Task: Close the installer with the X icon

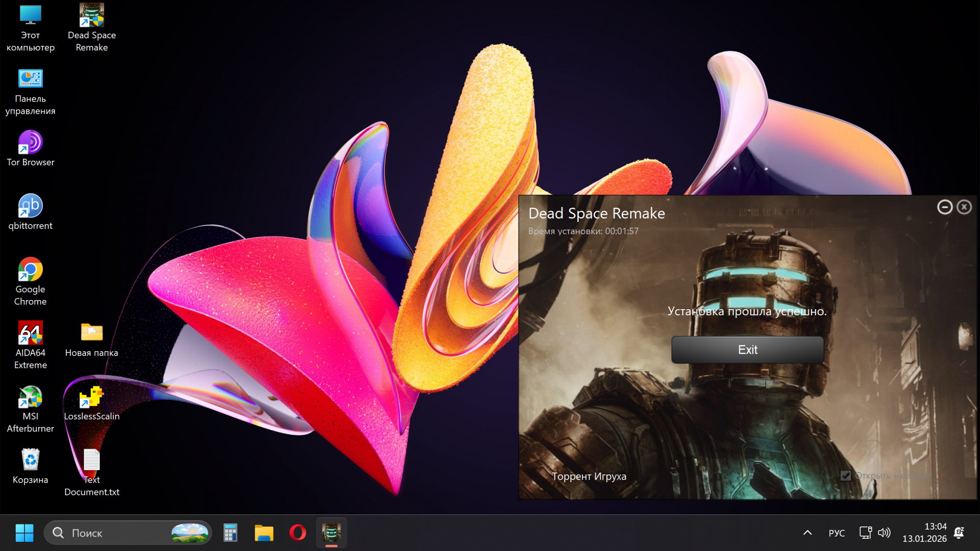Action: coord(964,207)
